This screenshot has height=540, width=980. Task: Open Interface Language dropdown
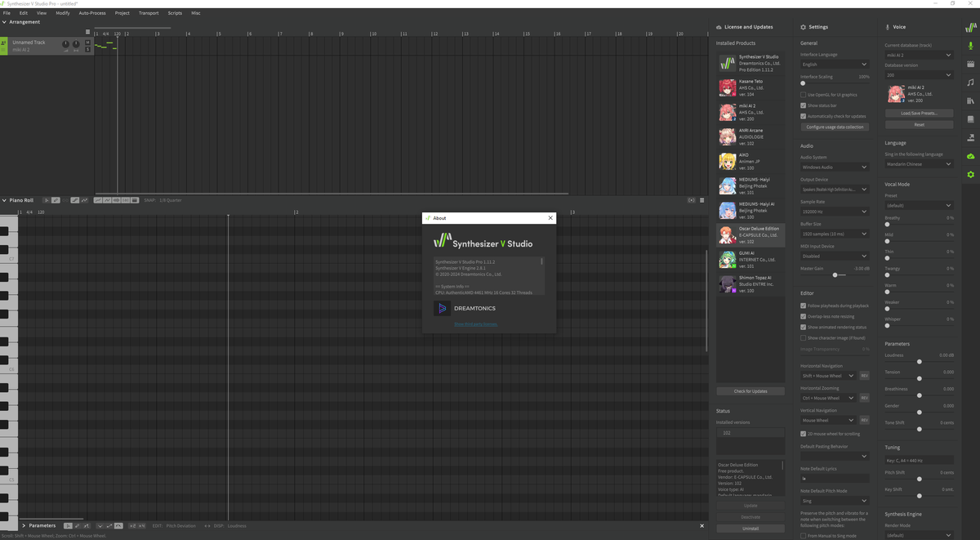pyautogui.click(x=835, y=64)
